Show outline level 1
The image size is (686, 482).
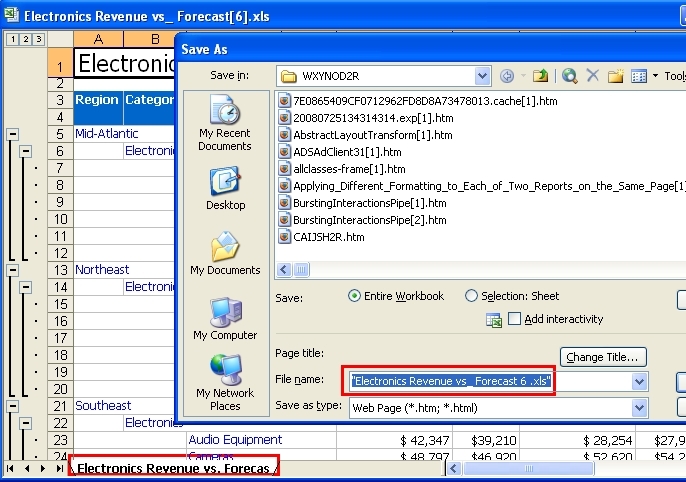point(13,39)
